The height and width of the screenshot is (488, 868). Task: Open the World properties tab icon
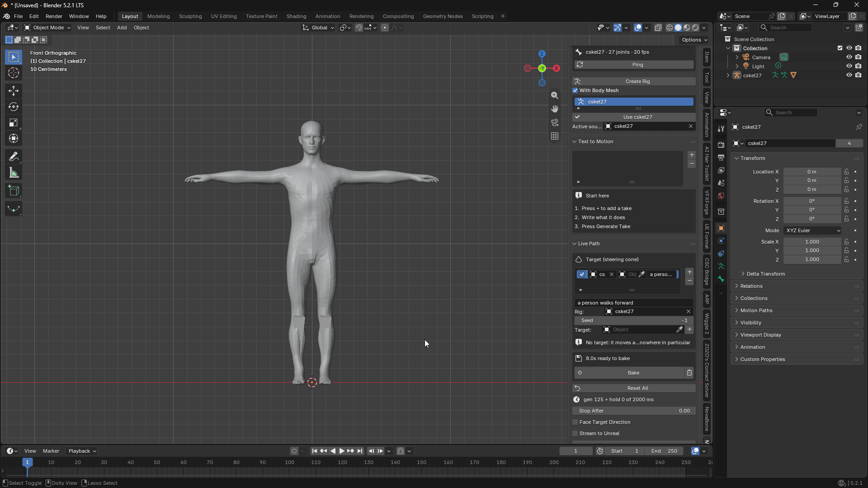click(x=721, y=196)
